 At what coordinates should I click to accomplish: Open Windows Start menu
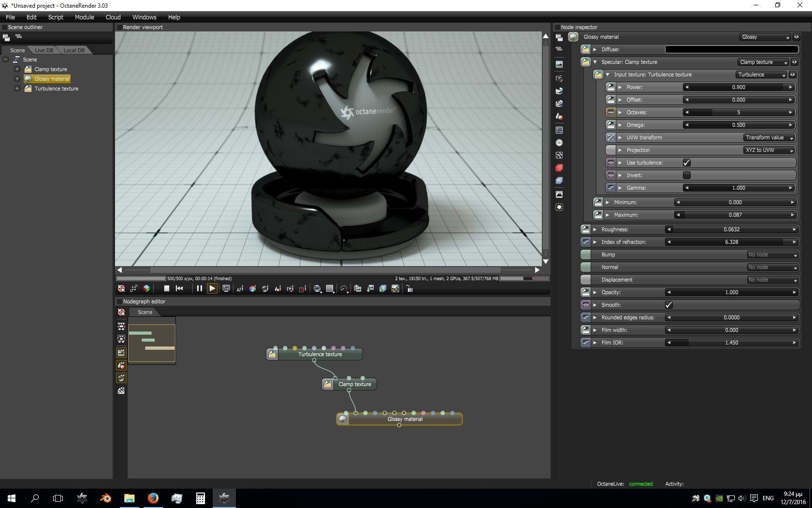12,498
